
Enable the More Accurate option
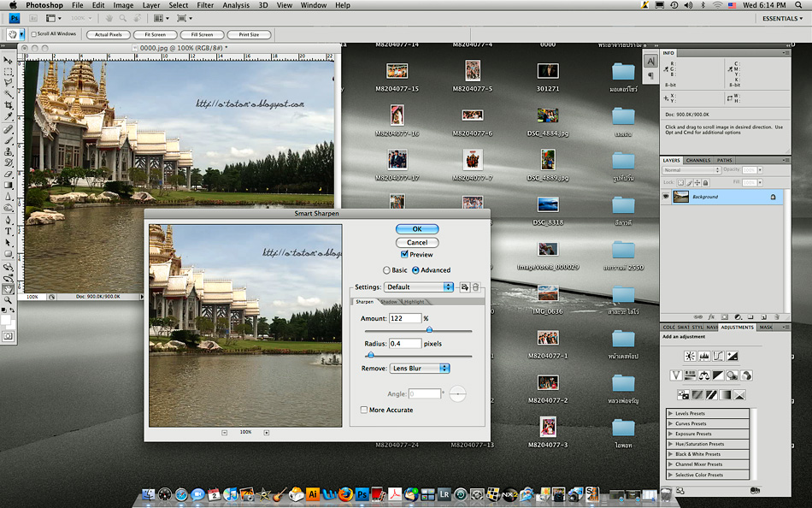[364, 411]
